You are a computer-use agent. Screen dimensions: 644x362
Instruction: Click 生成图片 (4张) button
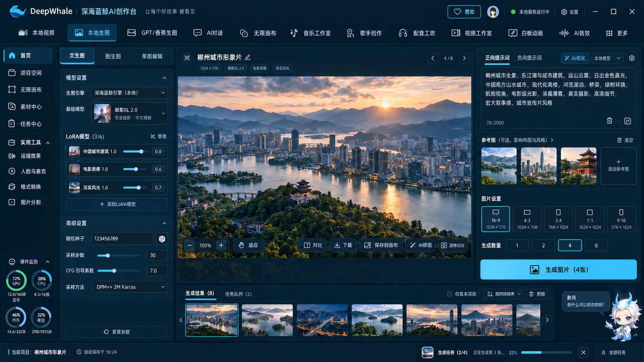tap(558, 270)
